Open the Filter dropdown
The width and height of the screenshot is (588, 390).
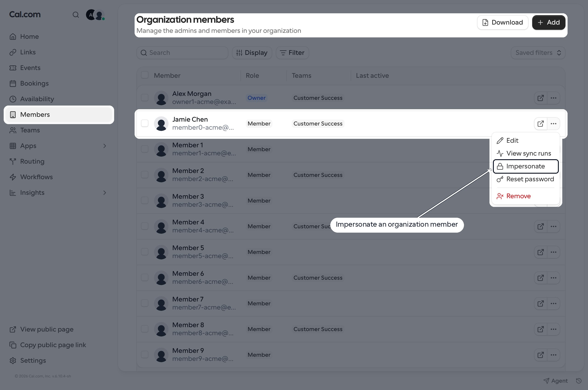coord(292,53)
